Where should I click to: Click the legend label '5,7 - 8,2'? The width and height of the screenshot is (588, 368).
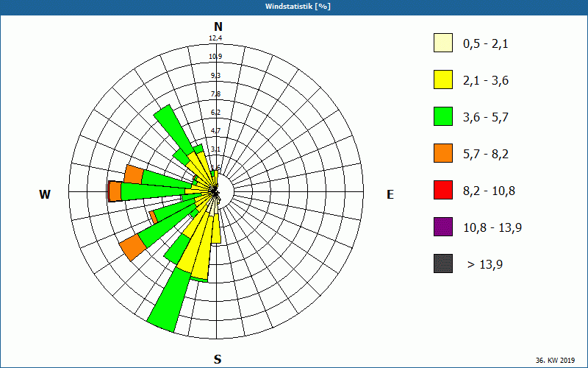[x=486, y=155]
